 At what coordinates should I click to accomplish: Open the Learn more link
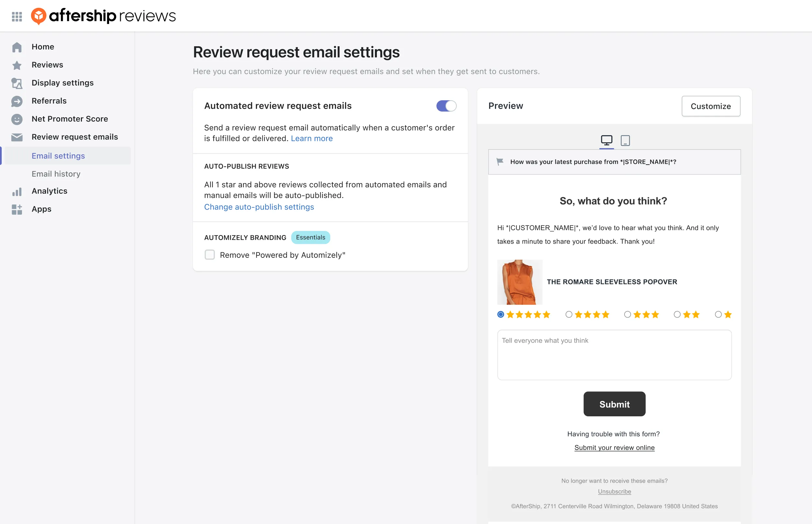coord(312,138)
